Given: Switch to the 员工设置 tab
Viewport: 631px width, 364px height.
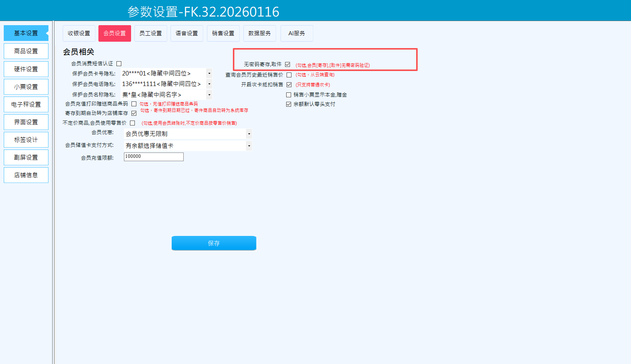Looking at the screenshot, I should (x=151, y=33).
